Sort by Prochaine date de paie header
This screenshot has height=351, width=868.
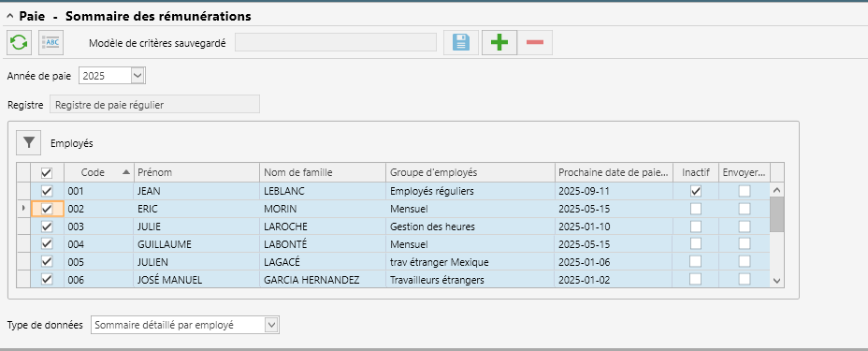pos(614,172)
